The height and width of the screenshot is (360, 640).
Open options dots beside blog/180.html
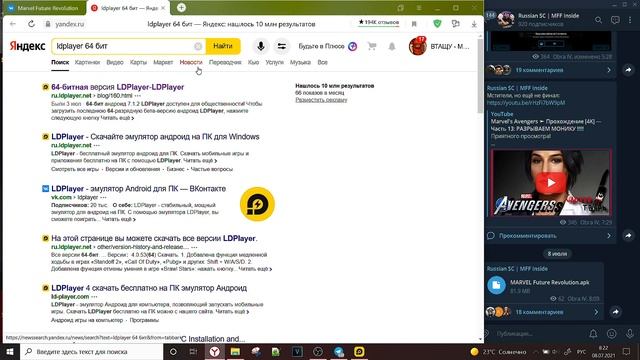pos(138,96)
